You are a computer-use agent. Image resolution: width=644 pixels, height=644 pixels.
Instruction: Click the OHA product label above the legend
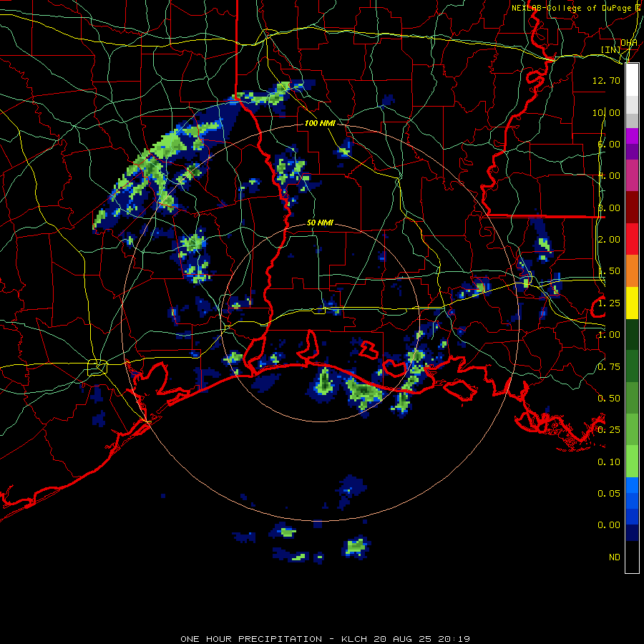tap(629, 42)
